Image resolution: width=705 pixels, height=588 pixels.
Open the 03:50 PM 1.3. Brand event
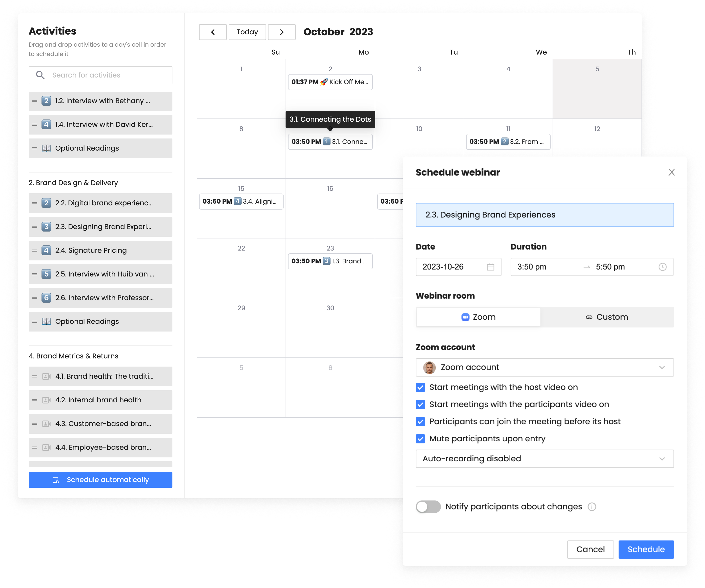330,261
